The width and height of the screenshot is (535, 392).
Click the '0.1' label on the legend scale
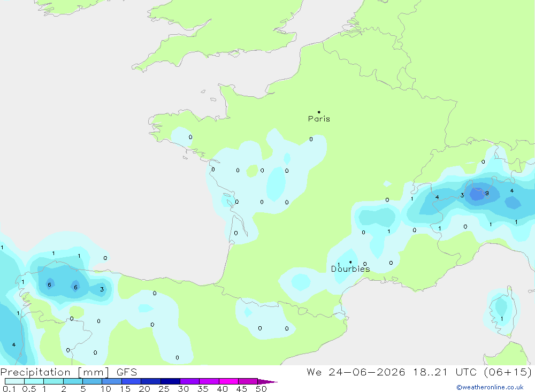click(x=9, y=389)
